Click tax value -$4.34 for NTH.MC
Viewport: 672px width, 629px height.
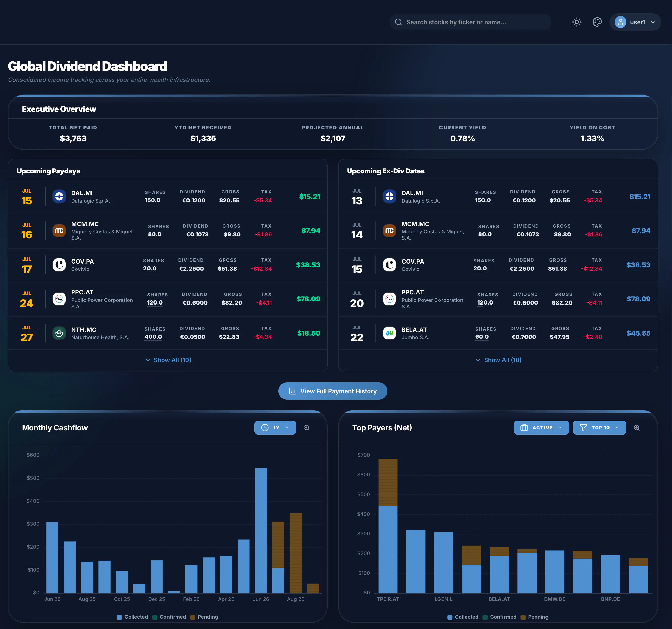click(262, 337)
